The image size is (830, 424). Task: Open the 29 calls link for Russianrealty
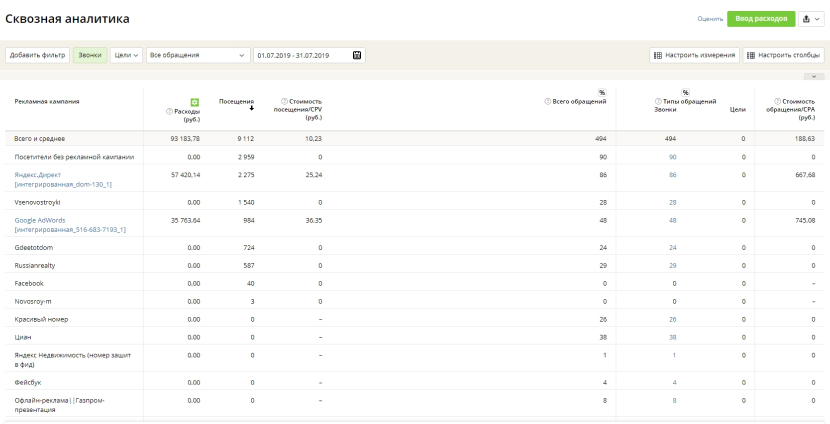pyautogui.click(x=672, y=266)
